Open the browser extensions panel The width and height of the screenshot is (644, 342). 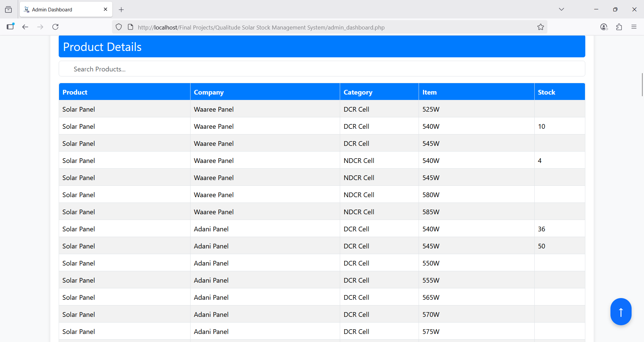pos(619,27)
